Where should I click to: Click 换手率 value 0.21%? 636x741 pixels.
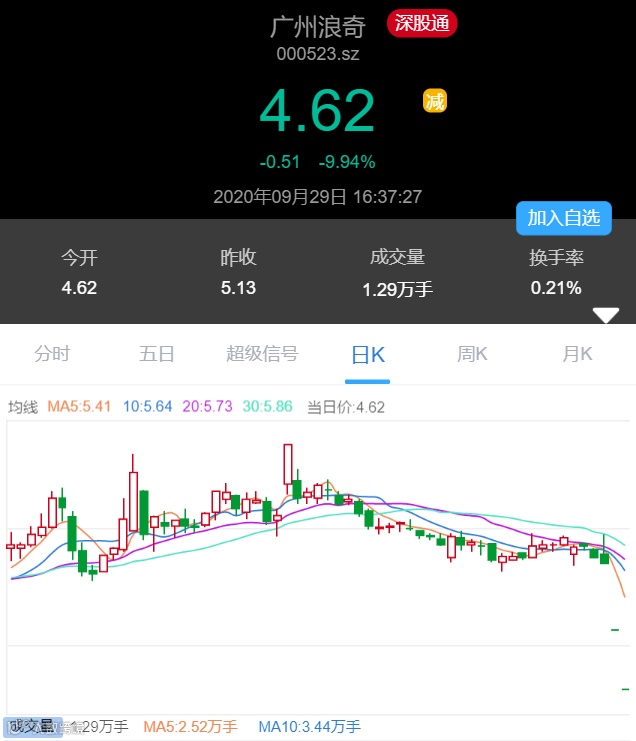click(556, 288)
